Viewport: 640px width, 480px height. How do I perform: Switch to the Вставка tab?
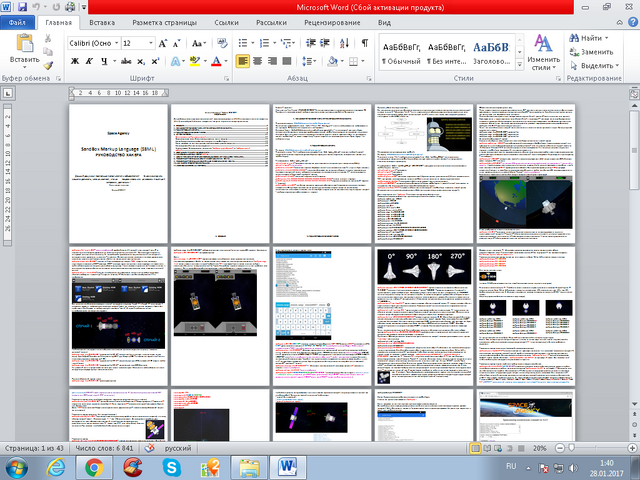102,22
